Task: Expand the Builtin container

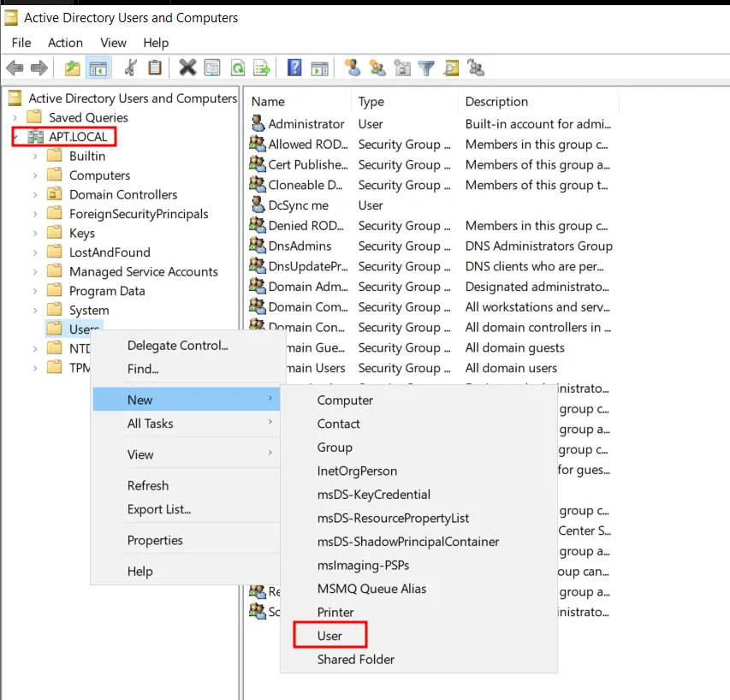Action: (x=35, y=157)
